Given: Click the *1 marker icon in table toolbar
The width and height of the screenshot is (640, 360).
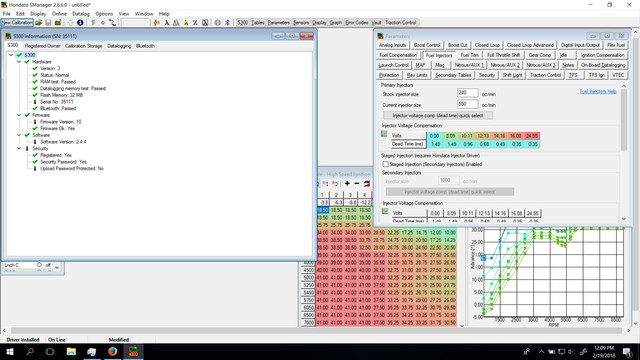Looking at the screenshot, I should click(x=325, y=184).
